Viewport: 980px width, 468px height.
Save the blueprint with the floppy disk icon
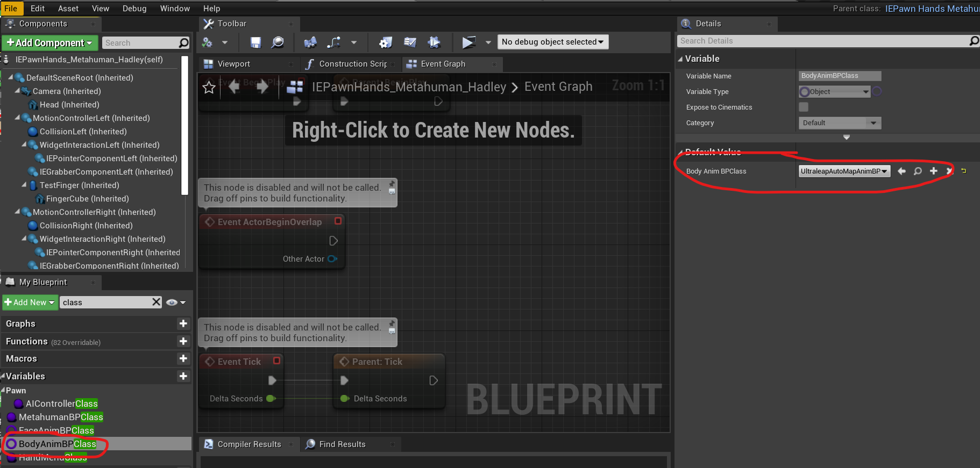pyautogui.click(x=255, y=42)
